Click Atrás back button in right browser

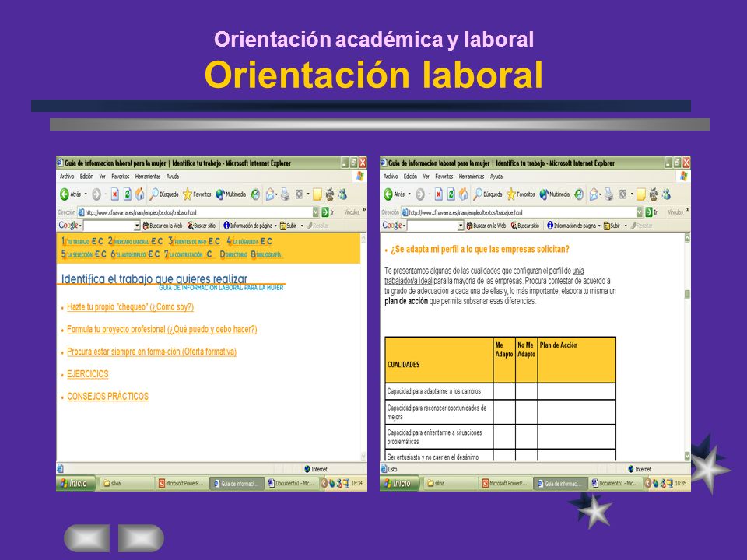(x=394, y=194)
